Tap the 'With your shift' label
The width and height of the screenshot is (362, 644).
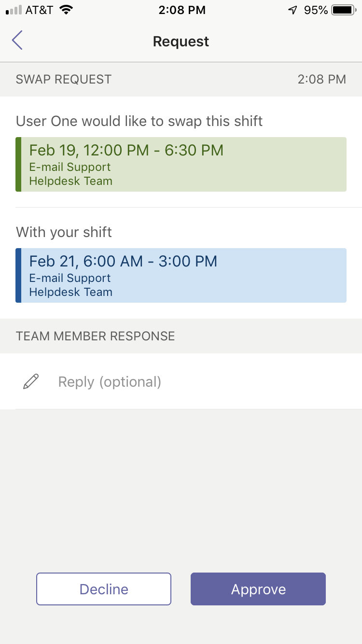(x=64, y=232)
